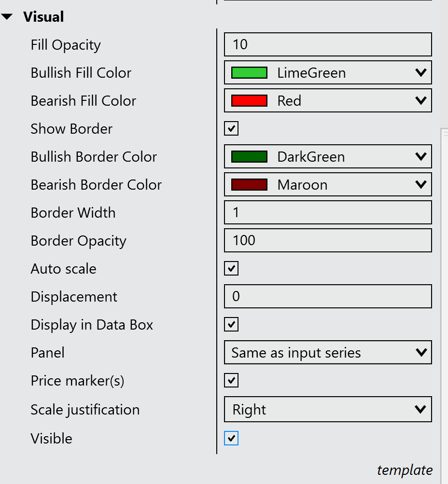Expand the Bearish Border Color dropdown

click(420, 185)
